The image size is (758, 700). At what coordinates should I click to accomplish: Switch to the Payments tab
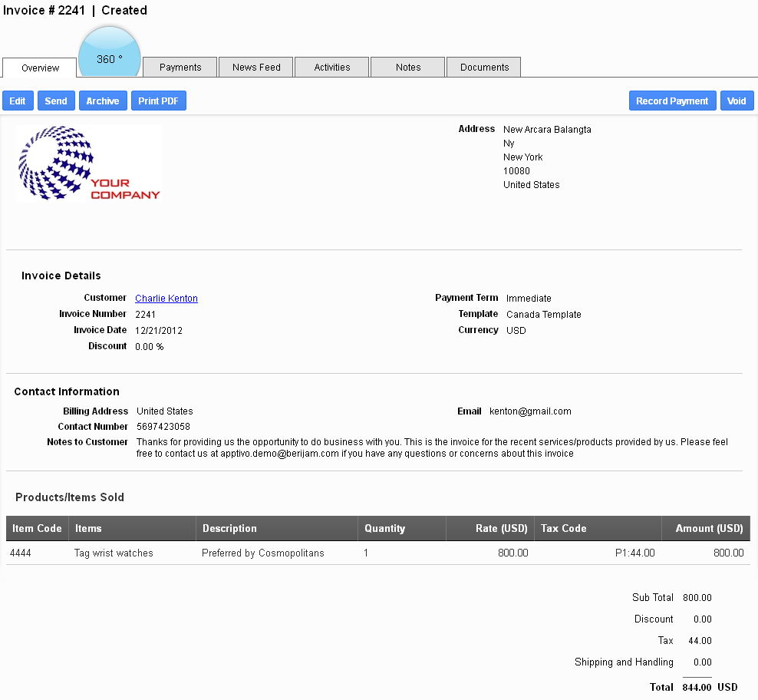click(x=180, y=67)
